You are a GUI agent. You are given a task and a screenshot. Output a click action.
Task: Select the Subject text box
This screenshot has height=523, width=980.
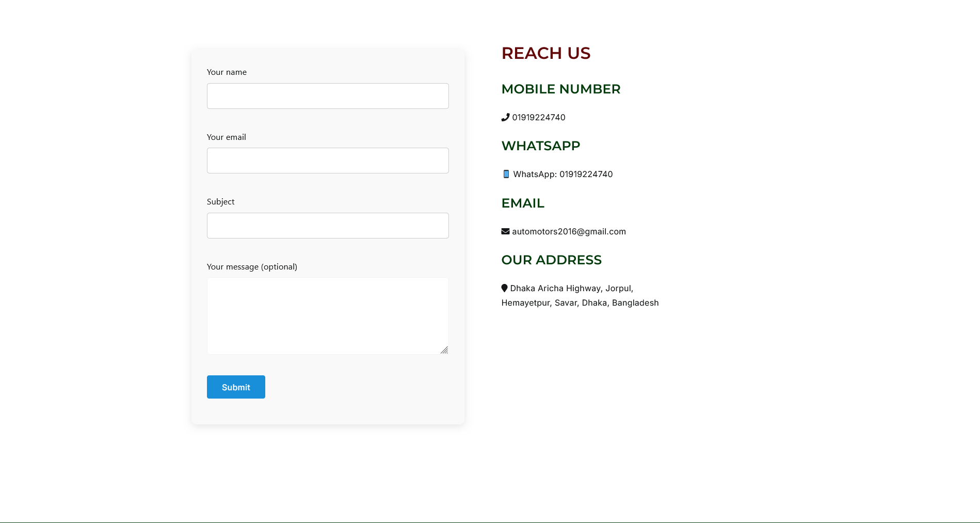coord(328,226)
